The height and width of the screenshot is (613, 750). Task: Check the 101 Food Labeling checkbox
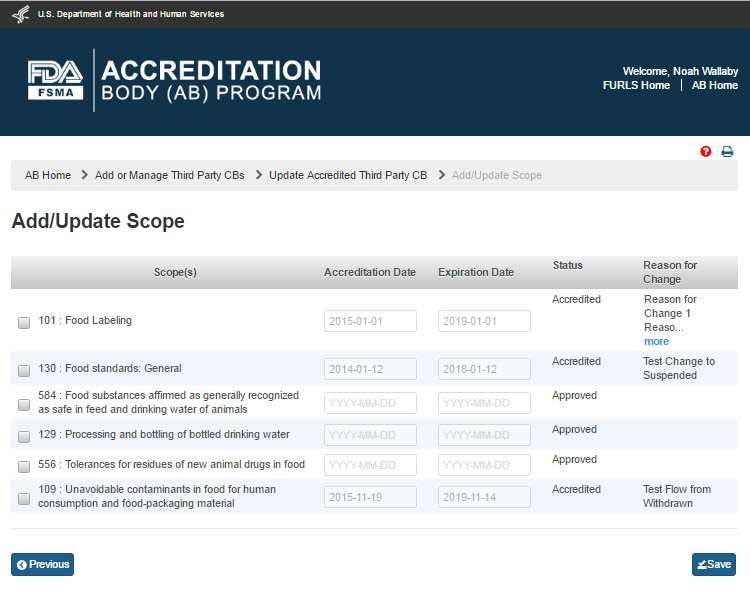(24, 322)
